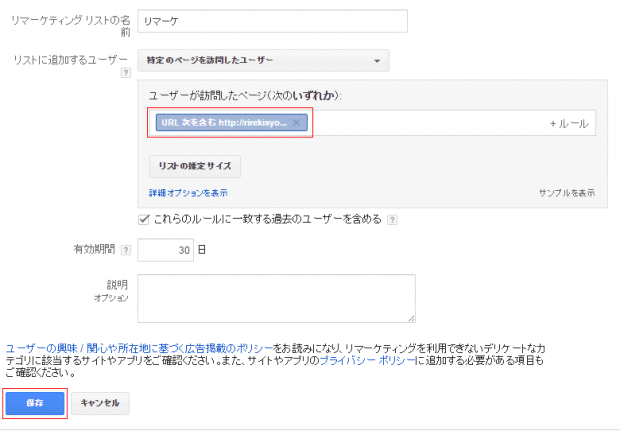Toggle これらのルールに一致する過去のユーザーを含める checkbox
620x431 pixels.
click(x=144, y=219)
